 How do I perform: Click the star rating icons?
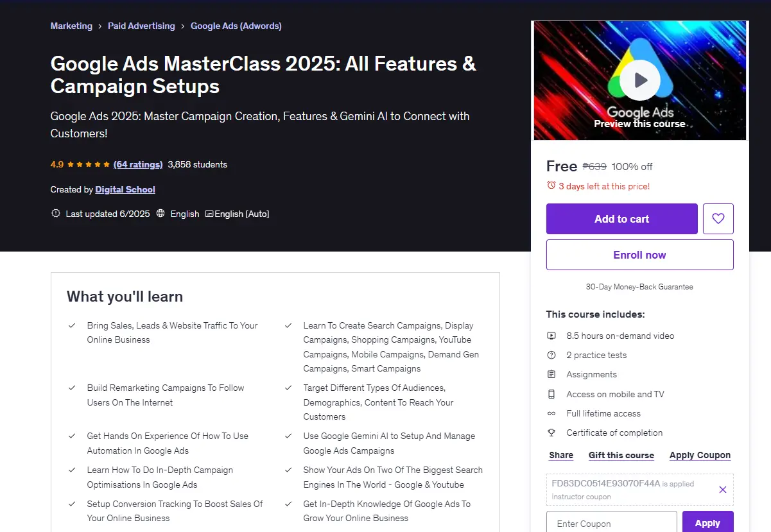[x=89, y=164]
